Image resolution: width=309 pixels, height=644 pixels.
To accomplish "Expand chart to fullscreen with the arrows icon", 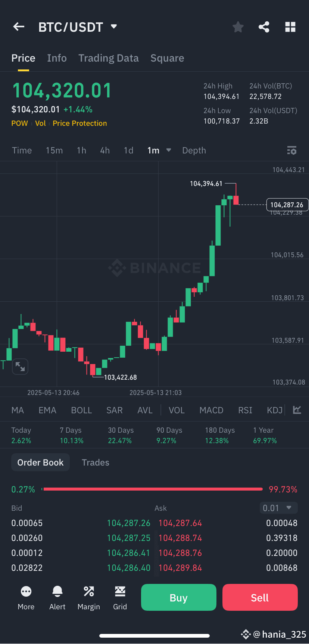I will (20, 366).
